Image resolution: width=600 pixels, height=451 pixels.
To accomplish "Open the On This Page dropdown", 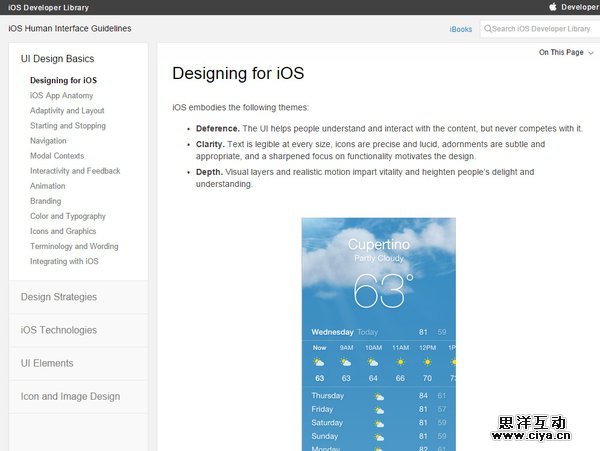I will coord(566,52).
